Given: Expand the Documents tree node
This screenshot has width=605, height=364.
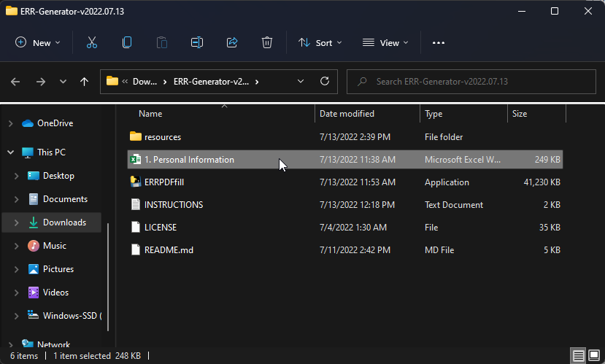Looking at the screenshot, I should coord(17,199).
